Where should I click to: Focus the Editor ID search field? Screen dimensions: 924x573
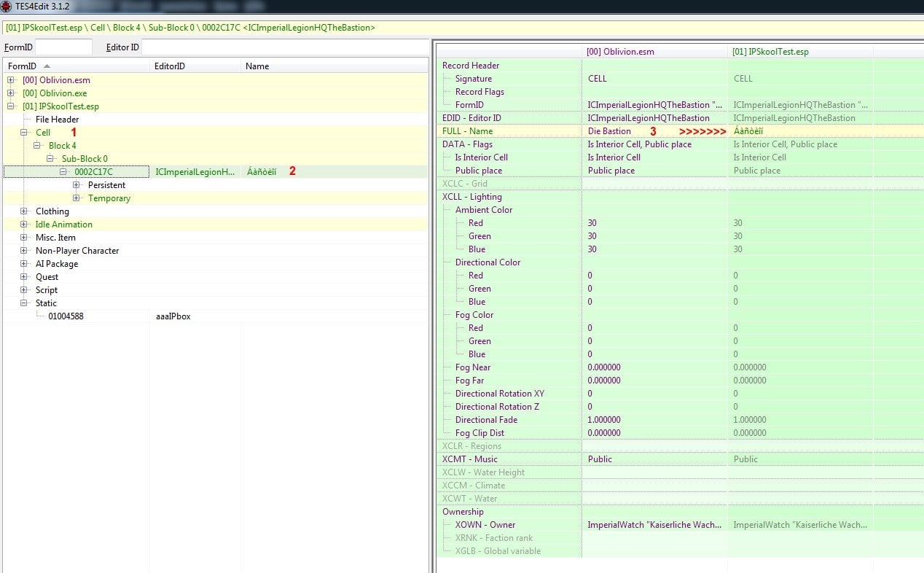285,47
